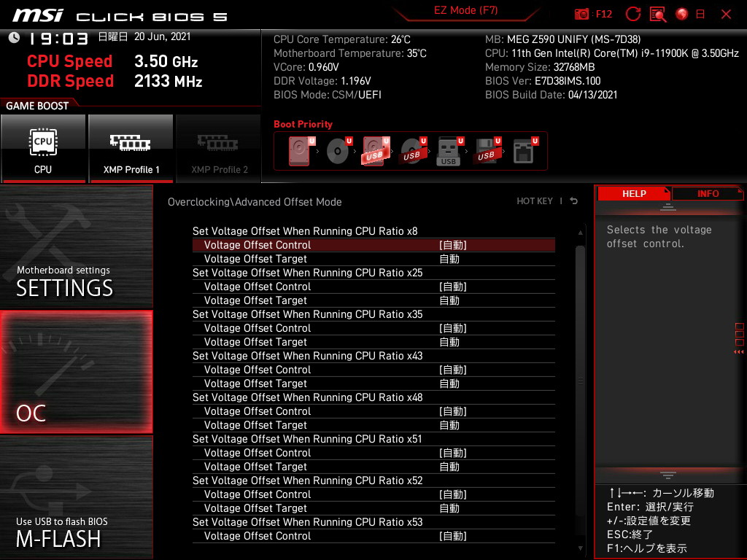Viewport: 747px width, 560px height.
Task: Click the red globe language icon
Action: click(682, 15)
